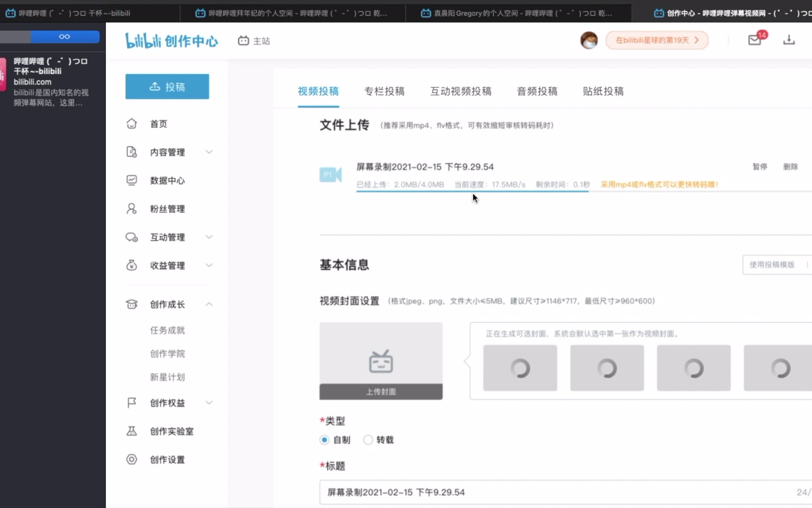Click the 使用投稿模版 button
Viewport: 812px width, 508px height.
click(x=773, y=265)
